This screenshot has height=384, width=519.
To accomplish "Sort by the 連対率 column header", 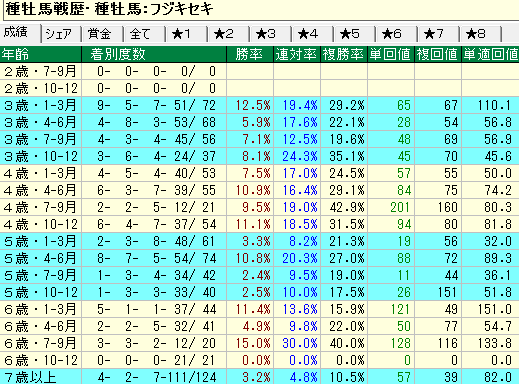I will pos(297,54).
